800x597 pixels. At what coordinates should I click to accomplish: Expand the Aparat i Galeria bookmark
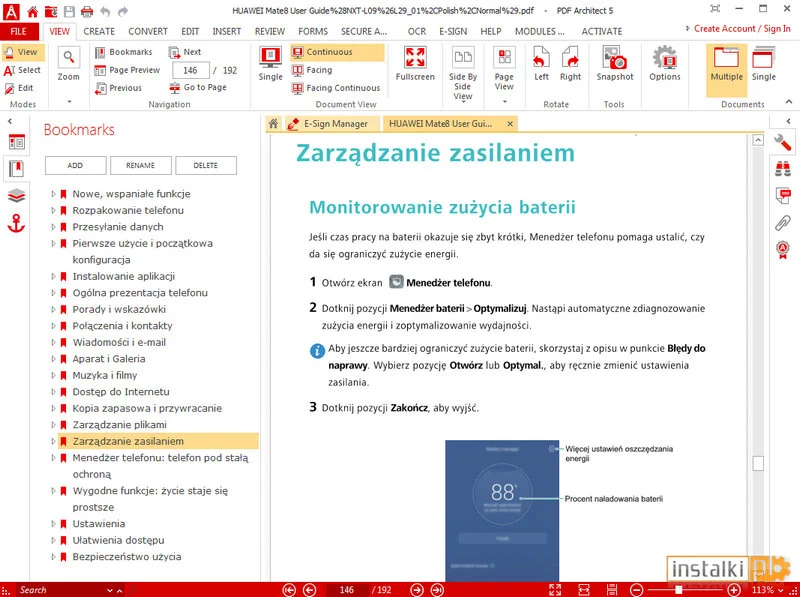54,359
